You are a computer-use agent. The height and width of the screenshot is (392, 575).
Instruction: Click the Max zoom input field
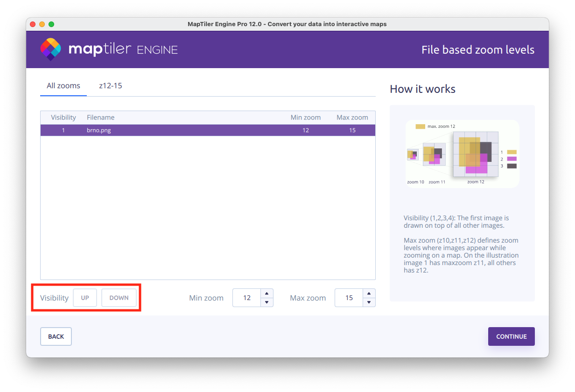(349, 298)
